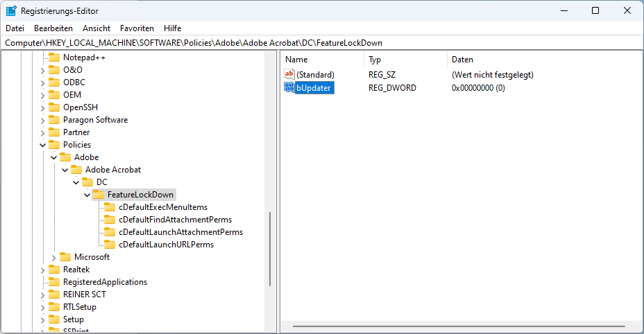Click the Daten column header
644x334 pixels.
[x=461, y=60]
